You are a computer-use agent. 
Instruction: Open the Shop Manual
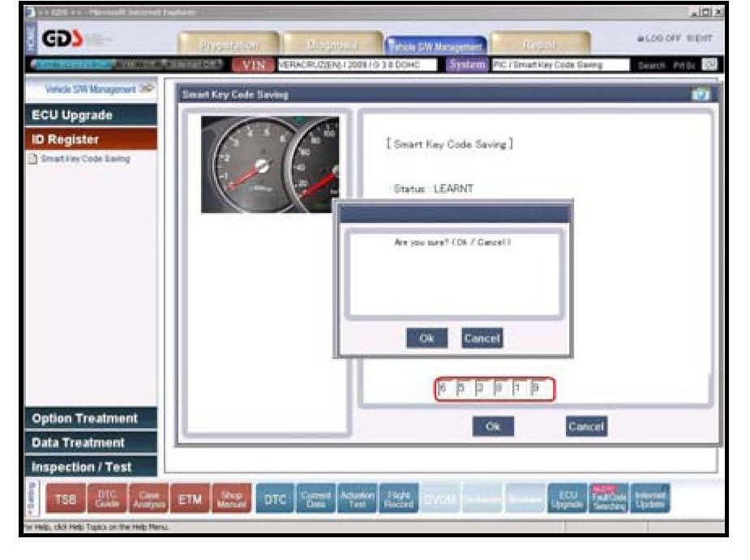[x=232, y=500]
